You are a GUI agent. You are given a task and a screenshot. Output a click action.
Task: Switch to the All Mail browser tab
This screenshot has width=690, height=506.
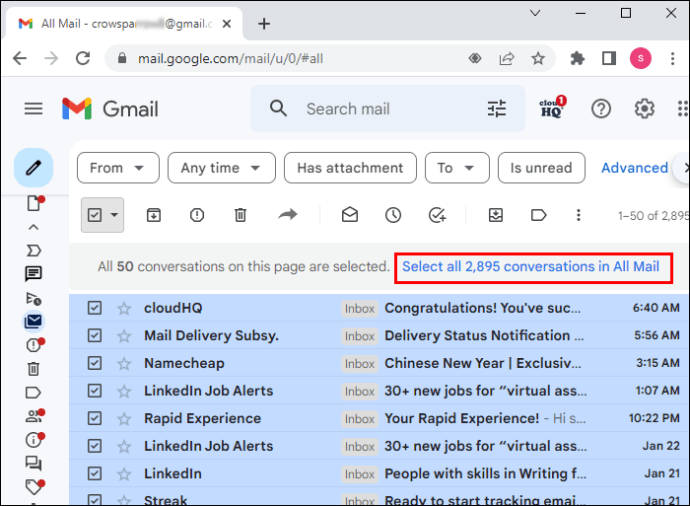click(x=124, y=23)
